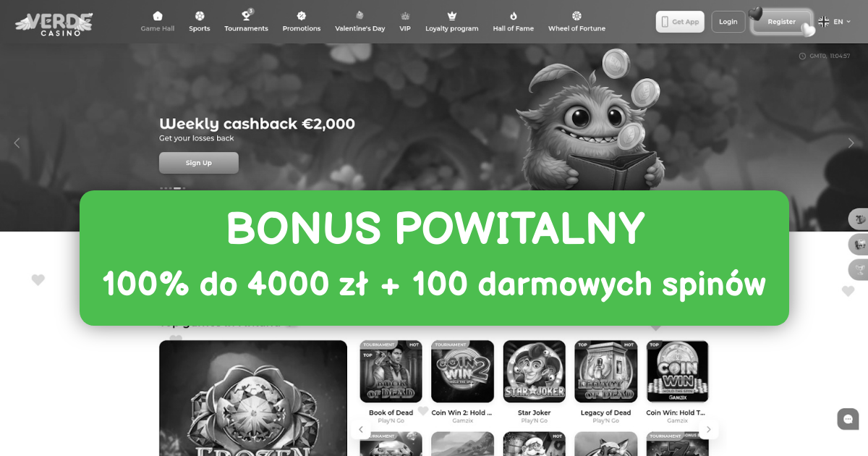
Task: Show next games with right chevron
Action: (x=709, y=430)
